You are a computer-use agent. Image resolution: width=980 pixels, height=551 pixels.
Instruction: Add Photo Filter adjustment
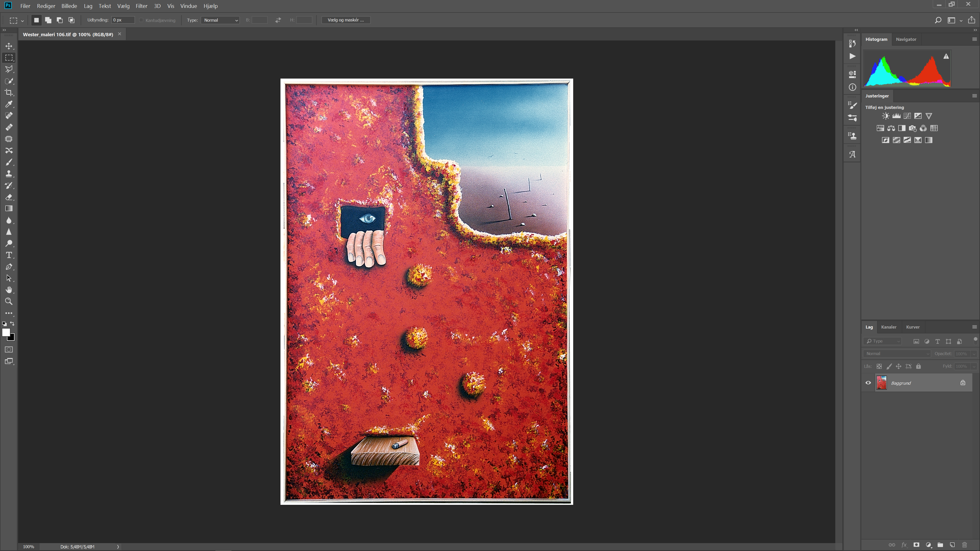point(913,128)
